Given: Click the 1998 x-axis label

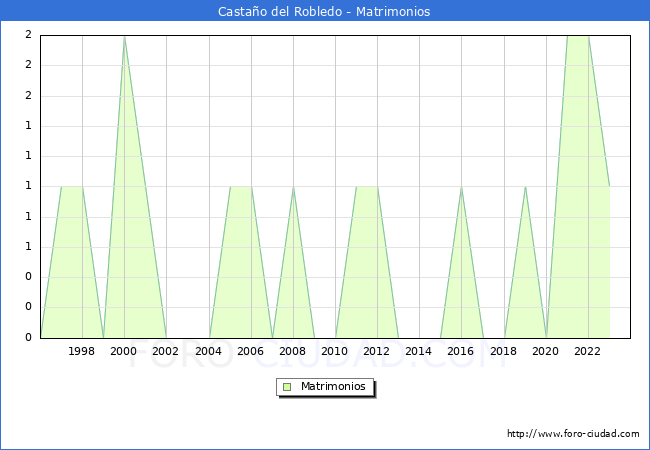Looking at the screenshot, I should coord(81,351).
